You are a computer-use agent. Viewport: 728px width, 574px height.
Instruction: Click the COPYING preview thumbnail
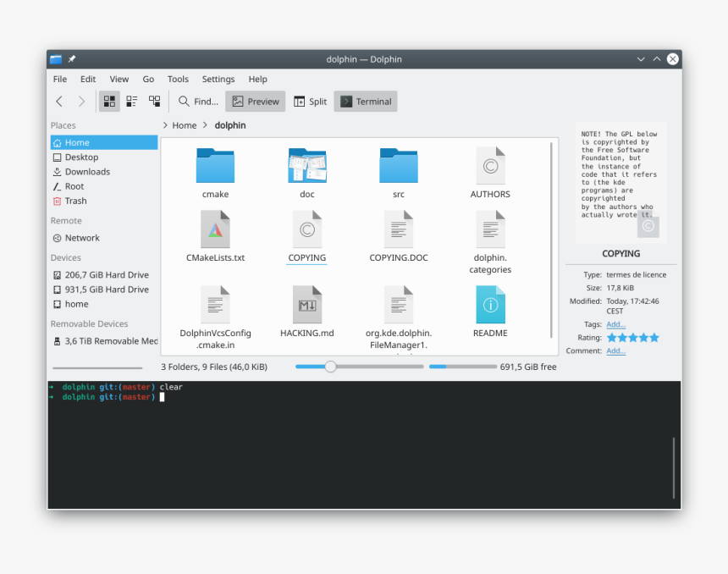(620, 183)
